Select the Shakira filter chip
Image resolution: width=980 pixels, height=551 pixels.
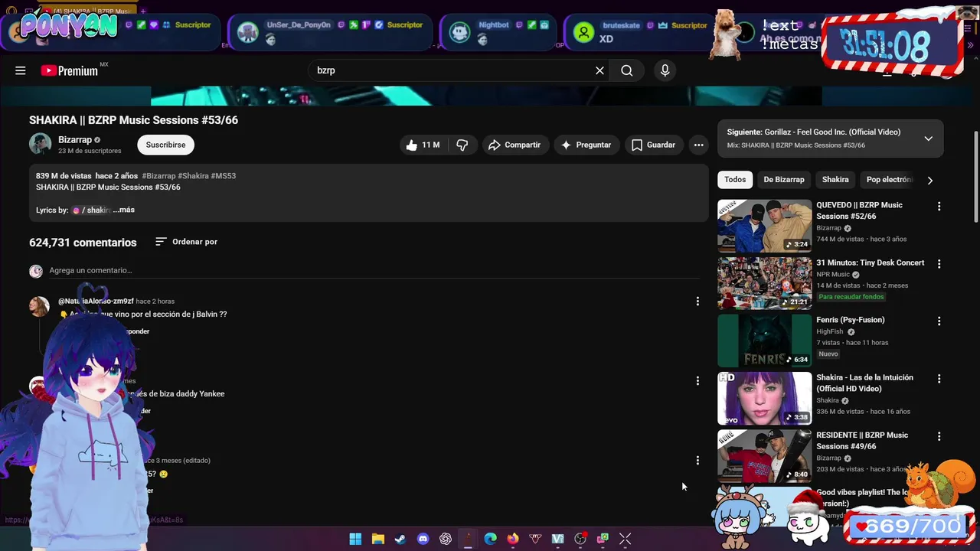[x=835, y=180]
